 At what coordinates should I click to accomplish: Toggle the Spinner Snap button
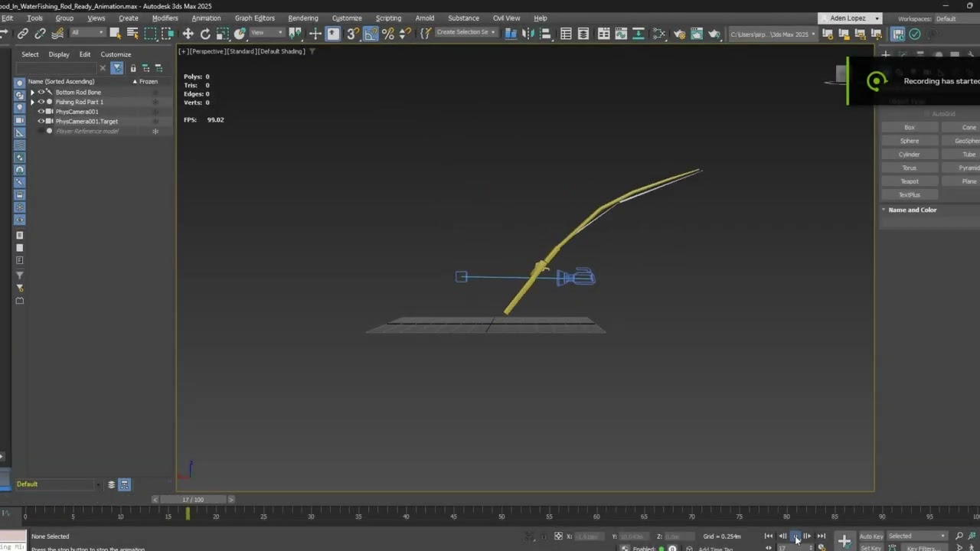pos(405,34)
